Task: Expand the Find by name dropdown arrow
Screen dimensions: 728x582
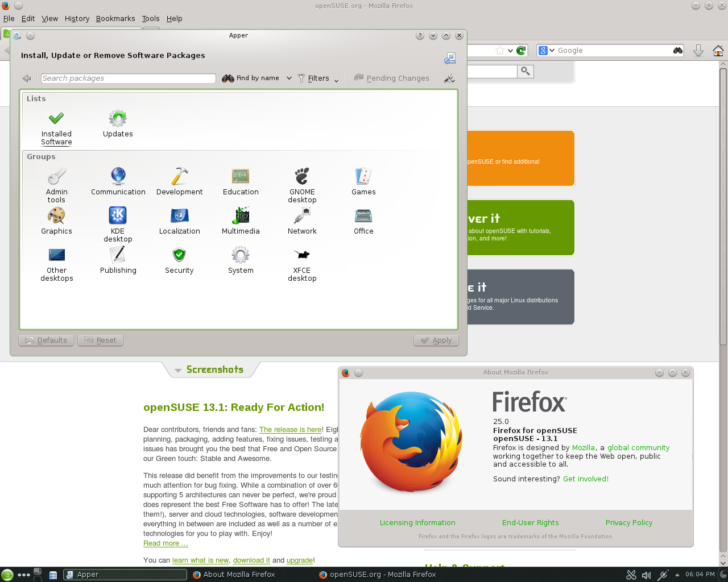Action: pyautogui.click(x=289, y=78)
